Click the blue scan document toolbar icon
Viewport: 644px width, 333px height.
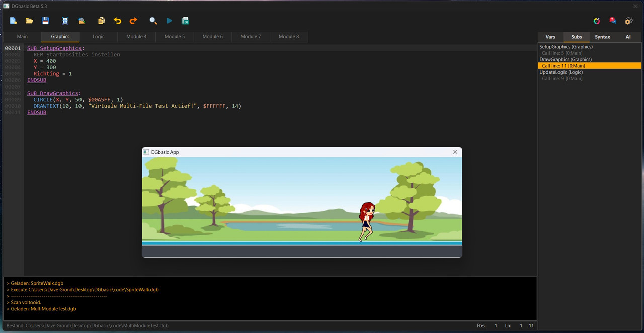[x=65, y=21]
